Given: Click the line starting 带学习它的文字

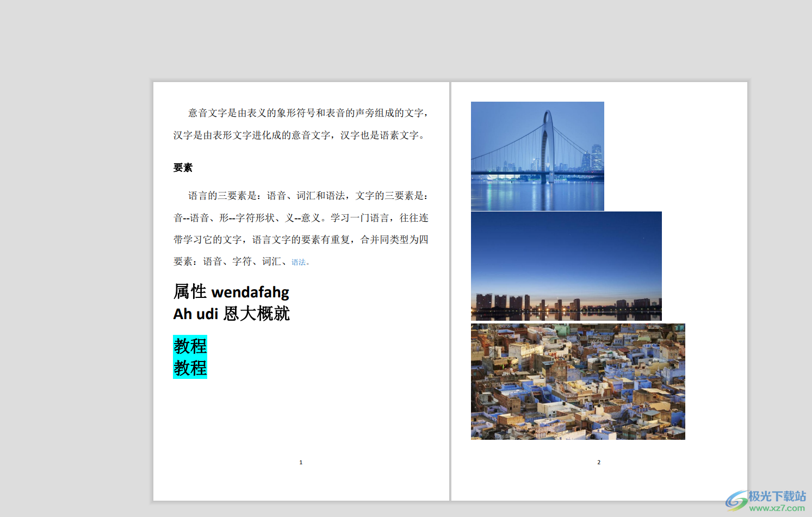Looking at the screenshot, I should [x=301, y=240].
